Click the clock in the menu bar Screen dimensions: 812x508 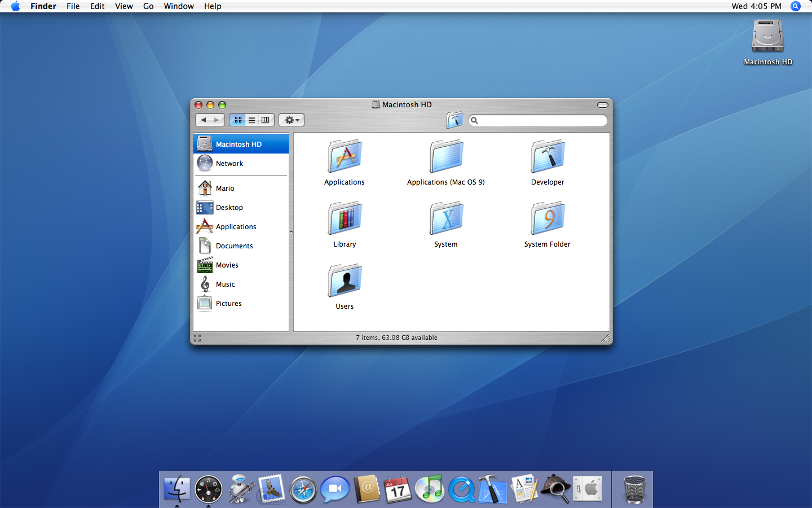pos(756,6)
